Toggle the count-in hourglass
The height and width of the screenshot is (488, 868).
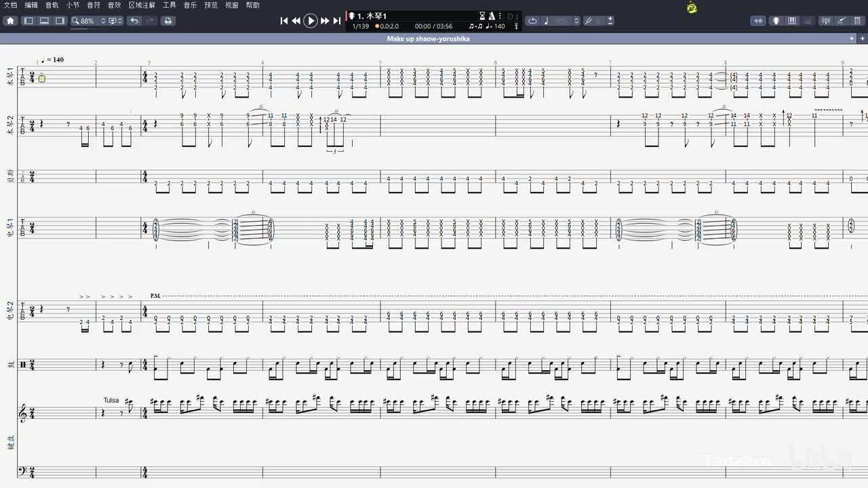coord(482,16)
